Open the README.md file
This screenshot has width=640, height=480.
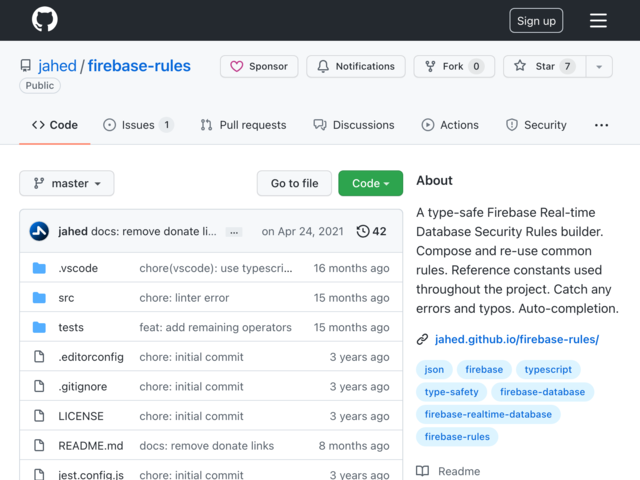coord(91,446)
